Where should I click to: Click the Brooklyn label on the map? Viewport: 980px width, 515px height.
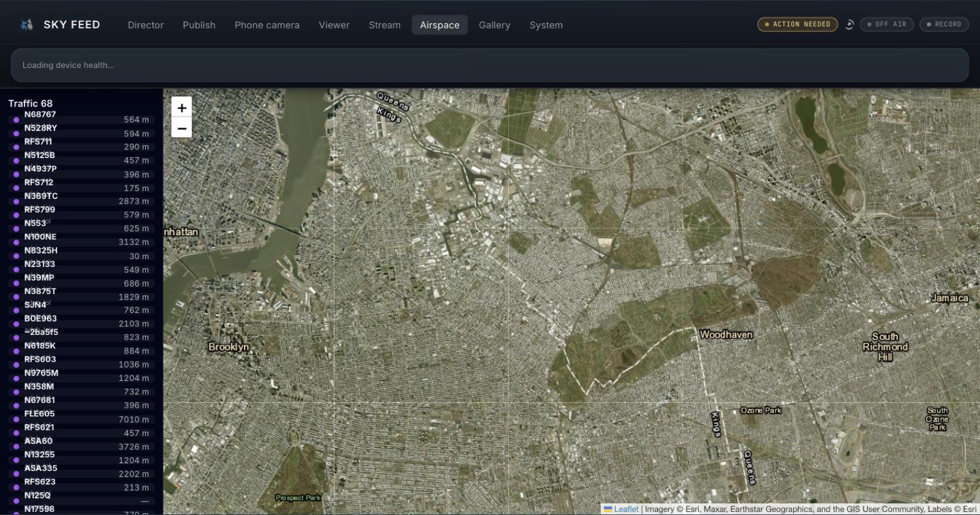(228, 347)
